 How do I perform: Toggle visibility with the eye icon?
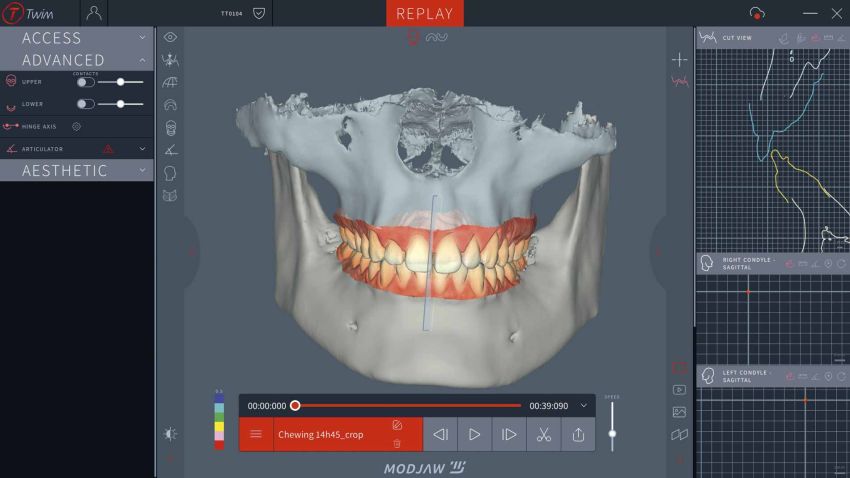tap(170, 37)
